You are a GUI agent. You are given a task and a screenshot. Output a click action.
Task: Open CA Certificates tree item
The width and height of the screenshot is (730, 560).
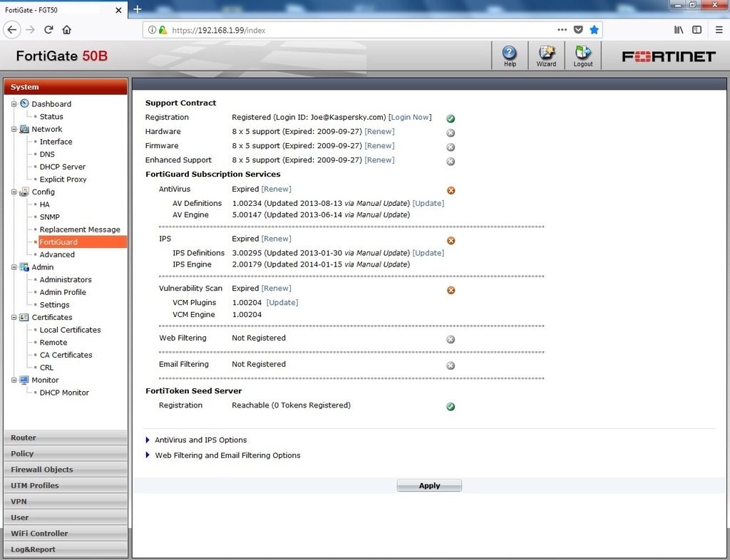tap(66, 355)
